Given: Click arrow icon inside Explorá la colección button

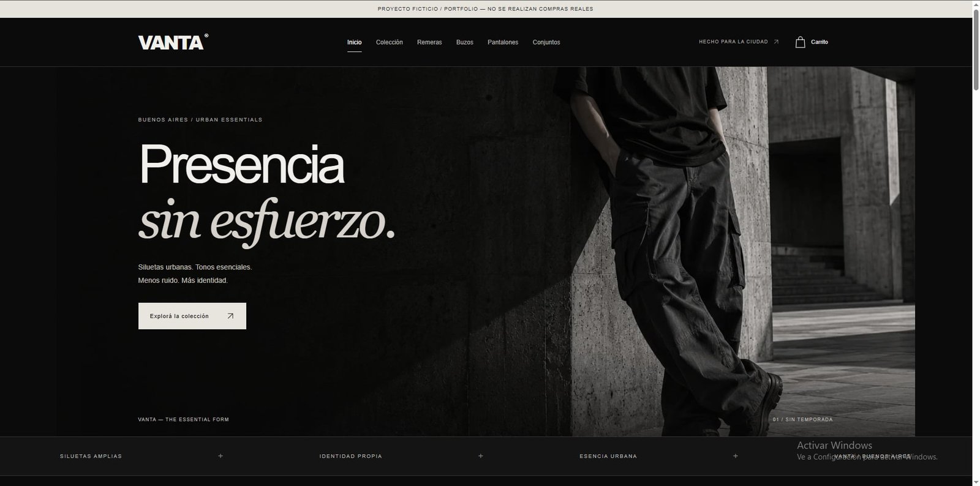Looking at the screenshot, I should (x=230, y=316).
